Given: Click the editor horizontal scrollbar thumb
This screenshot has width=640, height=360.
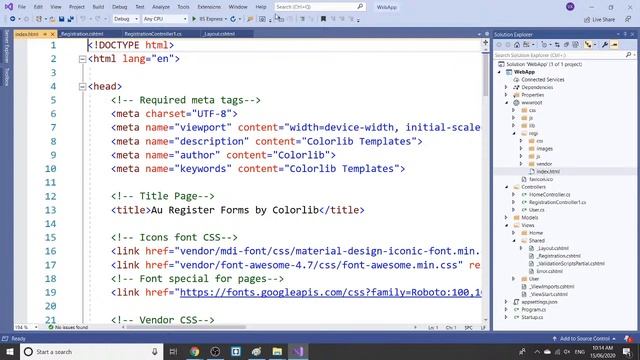Looking at the screenshot, I should [186, 327].
